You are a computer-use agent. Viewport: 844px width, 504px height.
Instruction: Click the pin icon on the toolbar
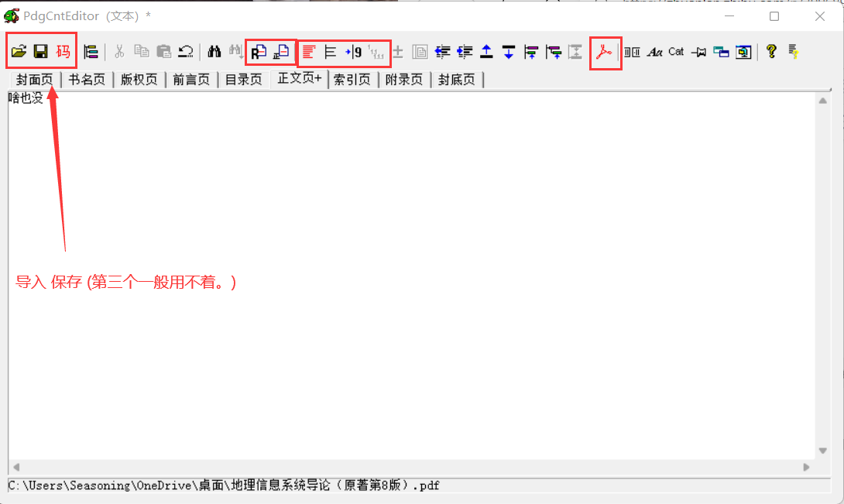pyautogui.click(x=698, y=51)
